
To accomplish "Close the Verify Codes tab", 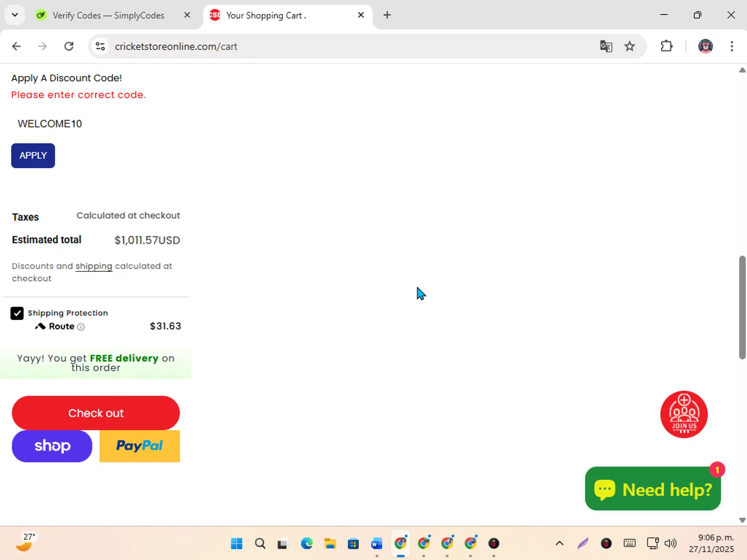I will pos(187,15).
